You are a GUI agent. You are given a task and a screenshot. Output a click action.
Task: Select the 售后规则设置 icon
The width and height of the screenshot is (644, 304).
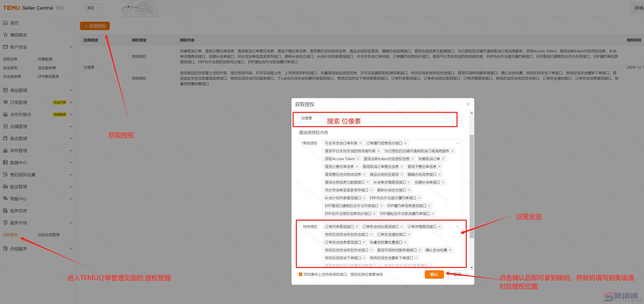point(5,174)
